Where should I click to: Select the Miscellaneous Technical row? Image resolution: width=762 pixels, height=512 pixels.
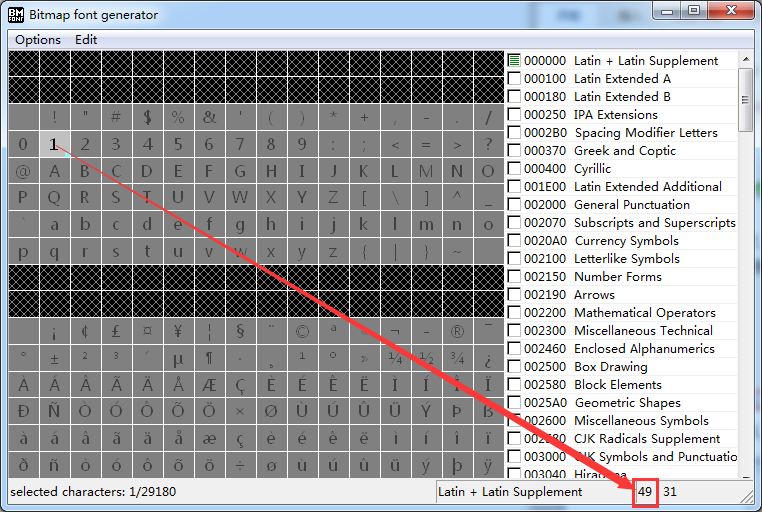click(622, 330)
